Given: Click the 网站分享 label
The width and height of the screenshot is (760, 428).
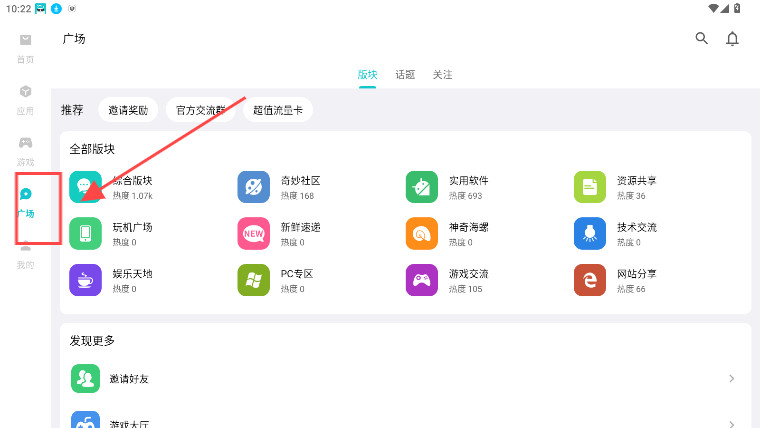Looking at the screenshot, I should coord(637,274).
